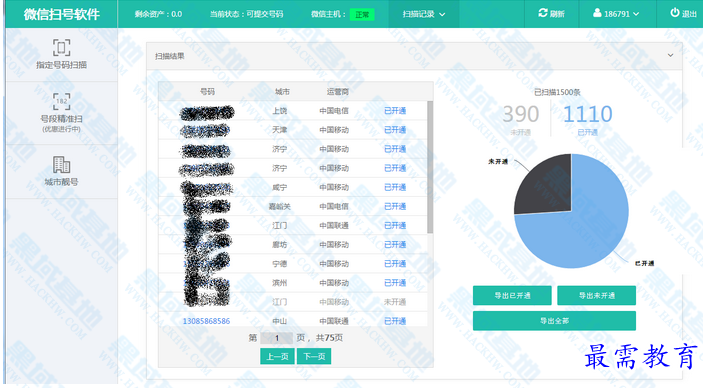Click the 城市 column header
Image resolution: width=706 pixels, height=388 pixels.
282,91
